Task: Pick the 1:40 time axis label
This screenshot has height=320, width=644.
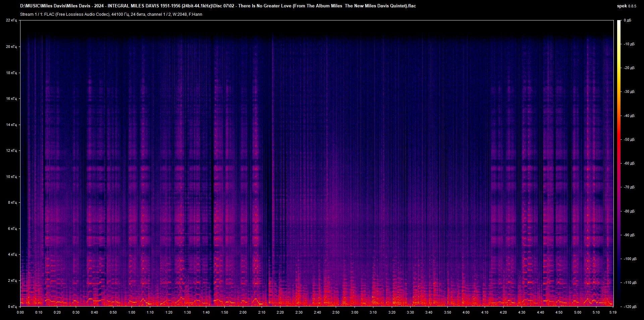Action: pyautogui.click(x=206, y=312)
